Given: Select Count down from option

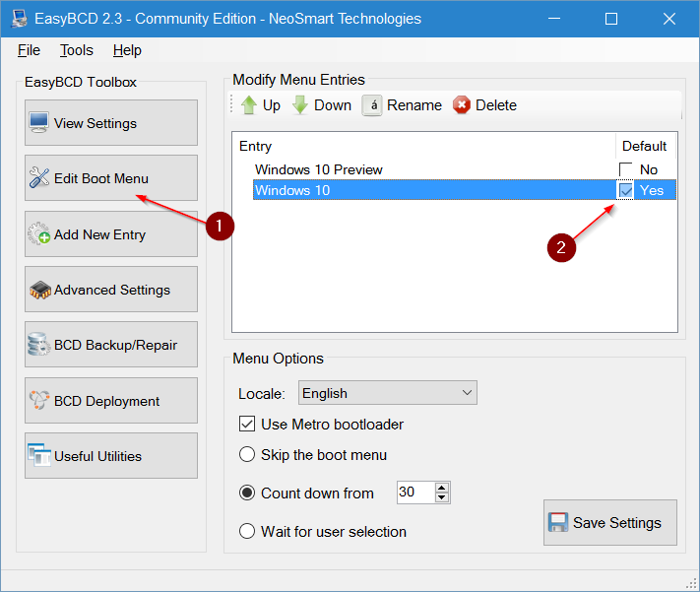Looking at the screenshot, I should point(247,493).
